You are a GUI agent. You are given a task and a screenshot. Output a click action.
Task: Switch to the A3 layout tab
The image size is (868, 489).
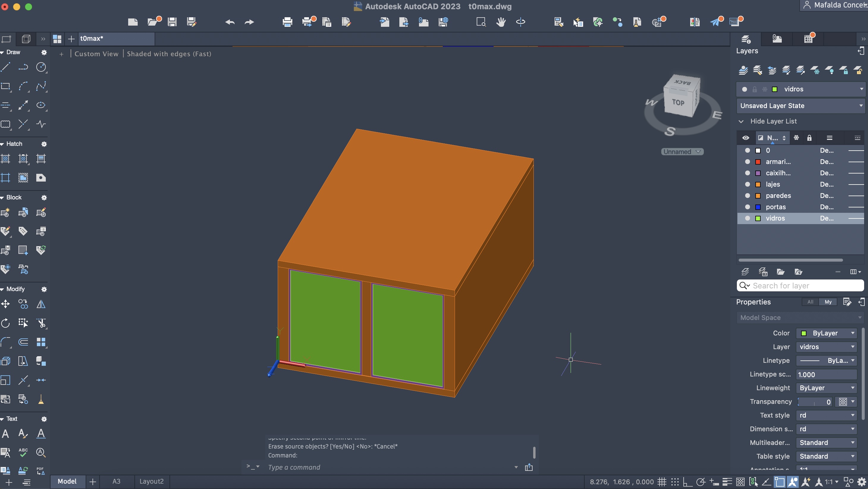coord(116,481)
